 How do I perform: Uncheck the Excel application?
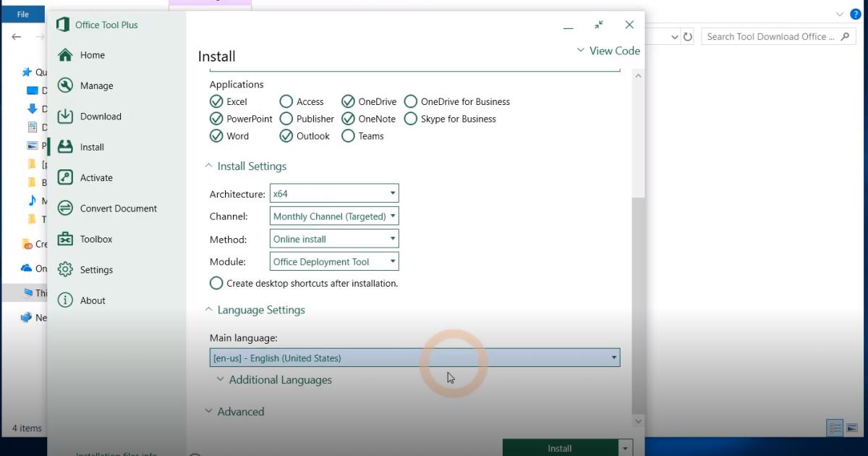tap(216, 101)
